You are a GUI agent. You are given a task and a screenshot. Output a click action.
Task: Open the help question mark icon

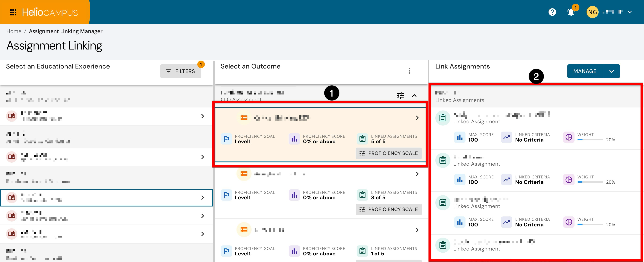pos(552,12)
